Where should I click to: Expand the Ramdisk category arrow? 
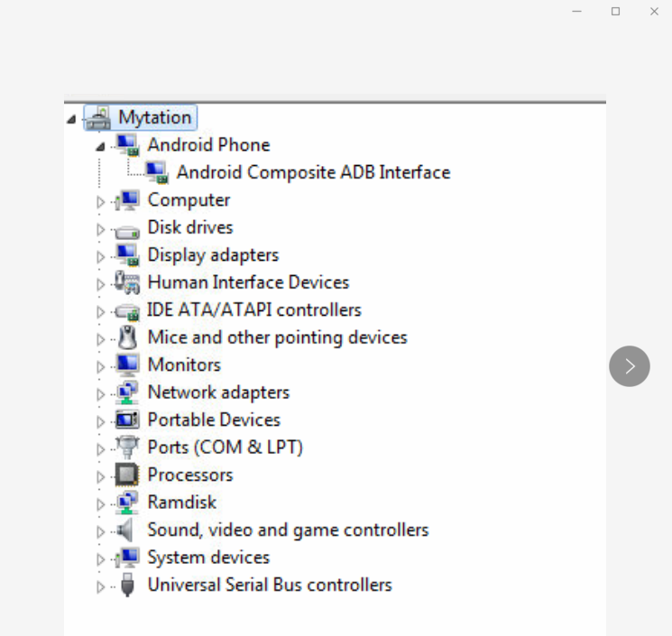click(x=100, y=503)
